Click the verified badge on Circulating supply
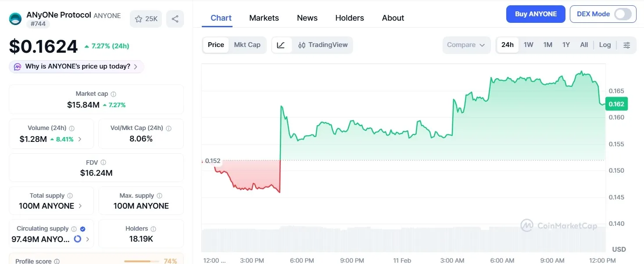Screen dimensions: 644x264 tap(83, 228)
